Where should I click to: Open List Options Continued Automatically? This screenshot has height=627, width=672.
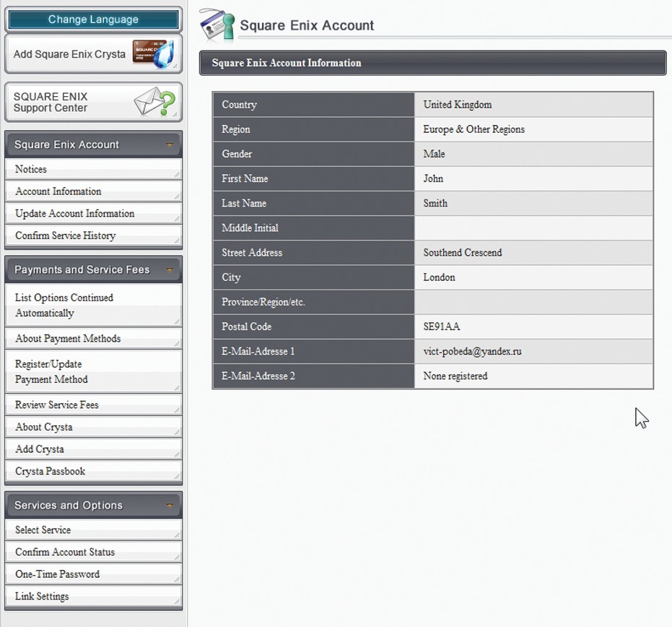[93, 306]
